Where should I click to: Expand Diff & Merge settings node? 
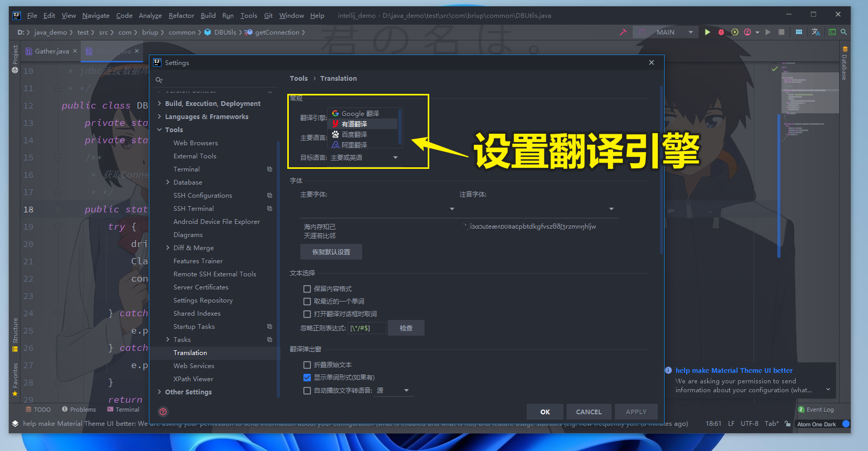(x=168, y=248)
